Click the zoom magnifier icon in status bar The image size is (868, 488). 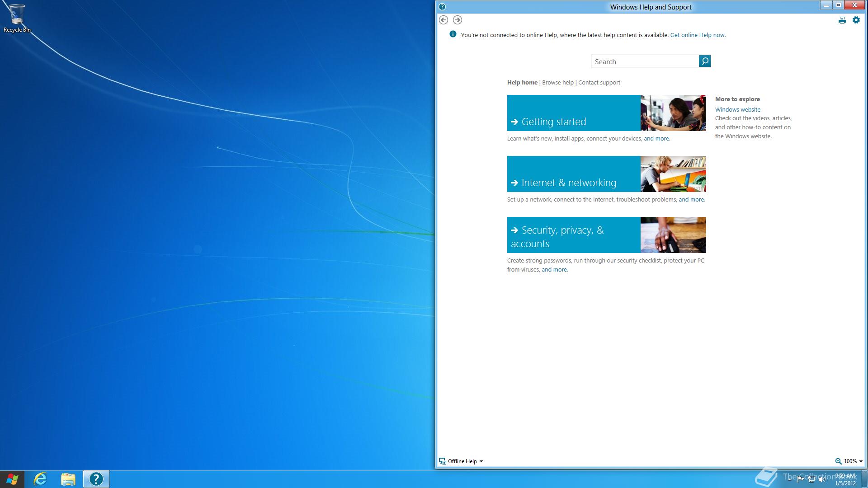tap(838, 461)
